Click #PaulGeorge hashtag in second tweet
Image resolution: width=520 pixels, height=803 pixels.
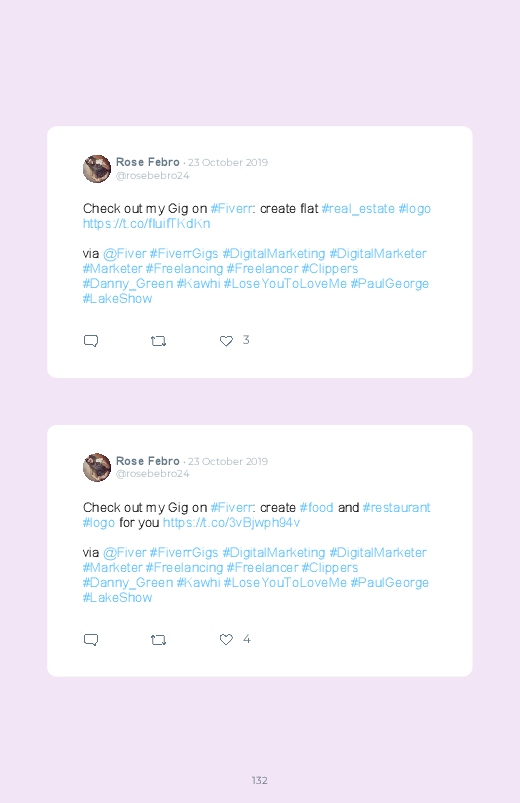tap(389, 583)
